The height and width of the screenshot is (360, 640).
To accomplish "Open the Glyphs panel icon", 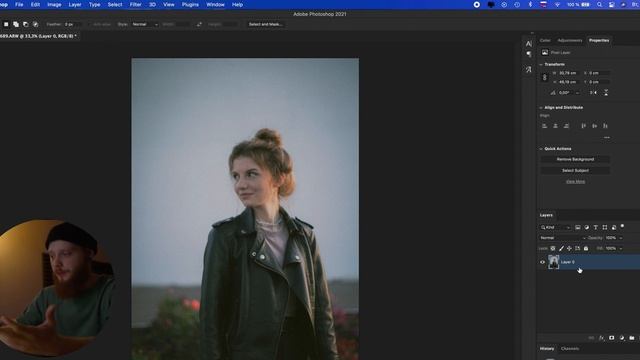I will pos(529,69).
